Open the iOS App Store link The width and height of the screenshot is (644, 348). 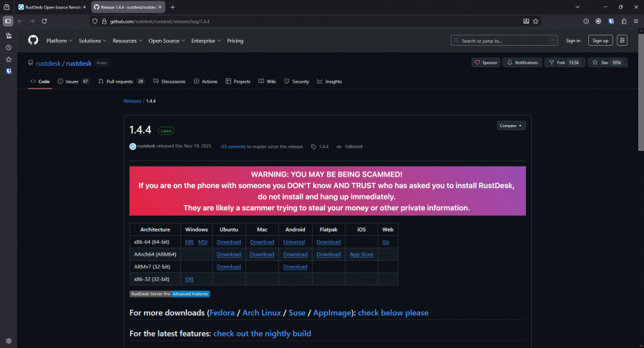click(361, 254)
